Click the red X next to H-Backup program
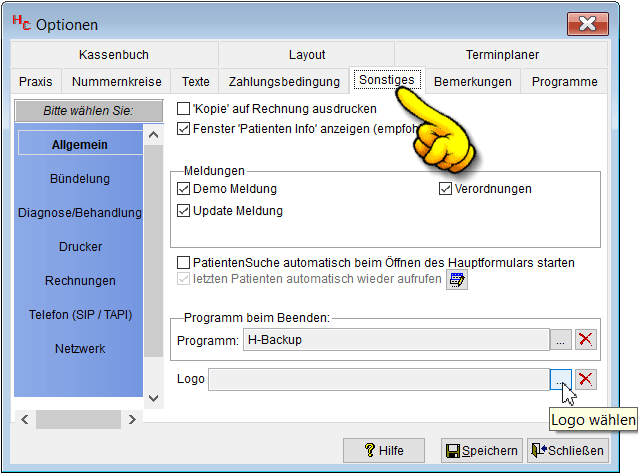The height and width of the screenshot is (473, 638). (586, 340)
